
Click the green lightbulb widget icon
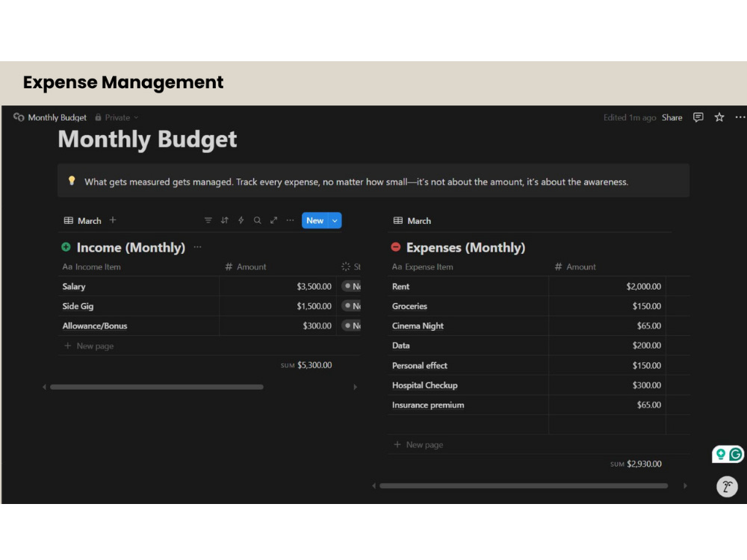721,454
